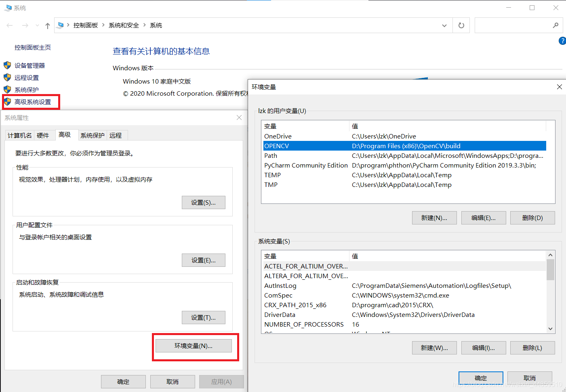Screen dimensions: 566x392
Task: Open startup recovery 设置(T)... button
Action: click(x=203, y=318)
